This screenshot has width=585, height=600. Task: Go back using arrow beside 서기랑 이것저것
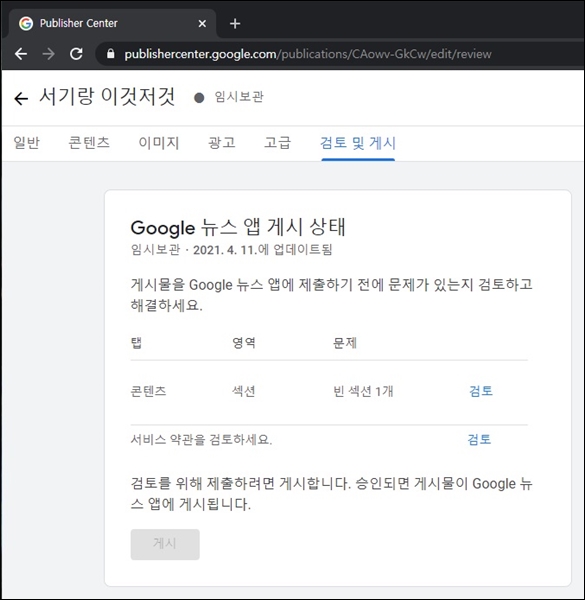(x=21, y=98)
